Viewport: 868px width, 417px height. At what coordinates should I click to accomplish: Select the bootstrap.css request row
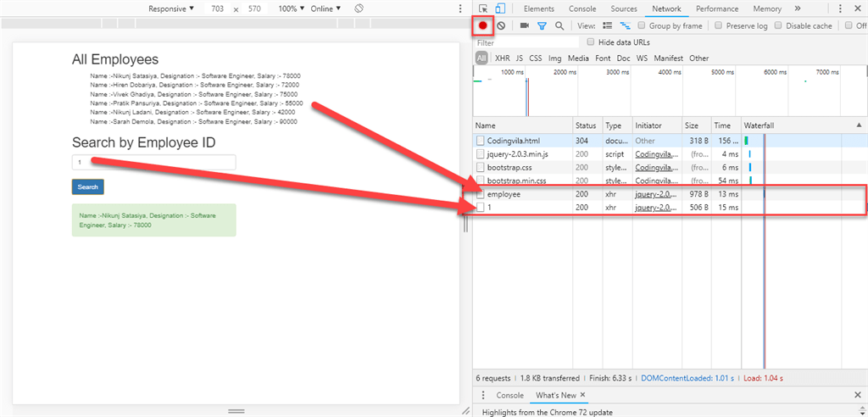tap(670, 167)
